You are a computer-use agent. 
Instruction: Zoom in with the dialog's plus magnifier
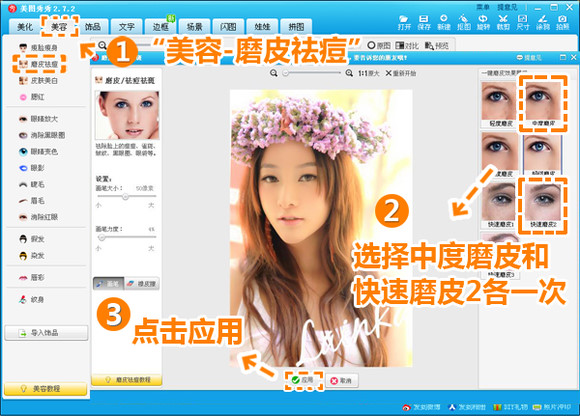tap(349, 73)
